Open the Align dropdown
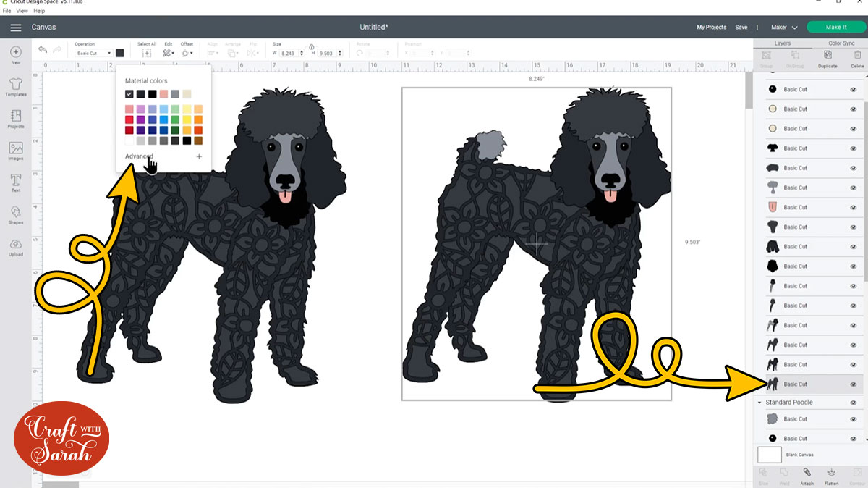 [213, 53]
